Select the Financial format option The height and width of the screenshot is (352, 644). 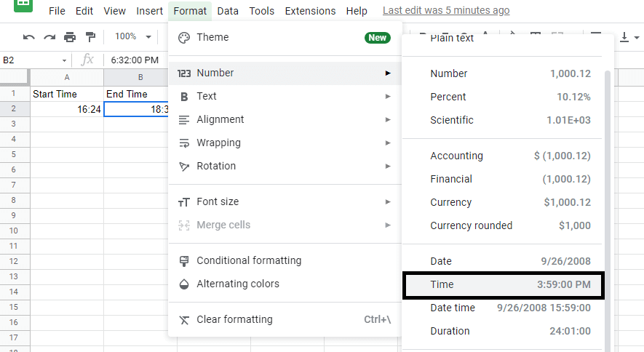tap(504, 180)
